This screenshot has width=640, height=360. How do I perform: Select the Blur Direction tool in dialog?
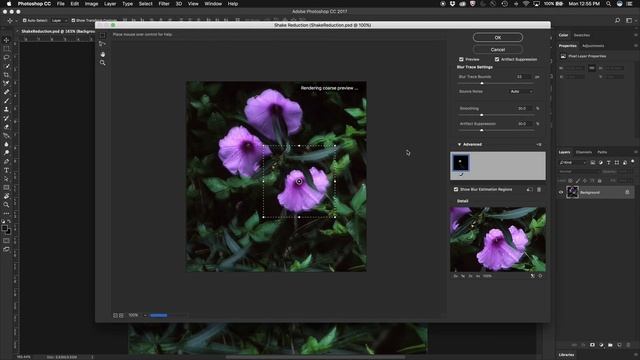click(102, 44)
